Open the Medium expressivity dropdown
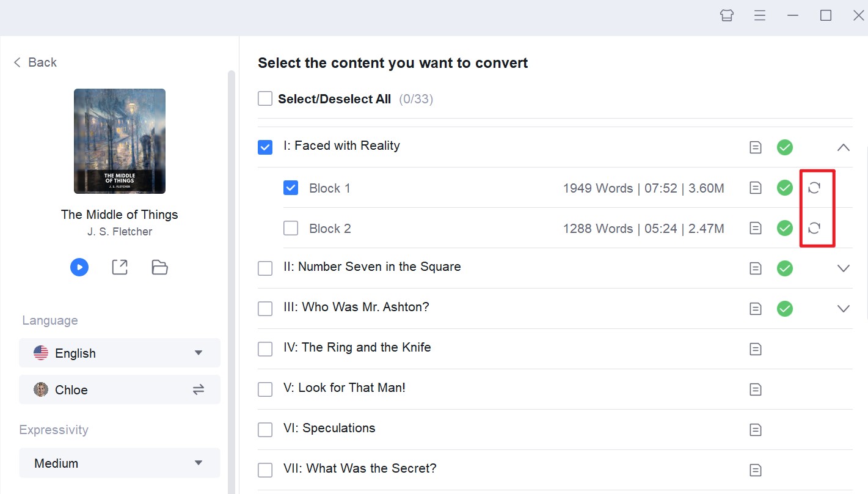868x494 pixels. pyautogui.click(x=120, y=463)
